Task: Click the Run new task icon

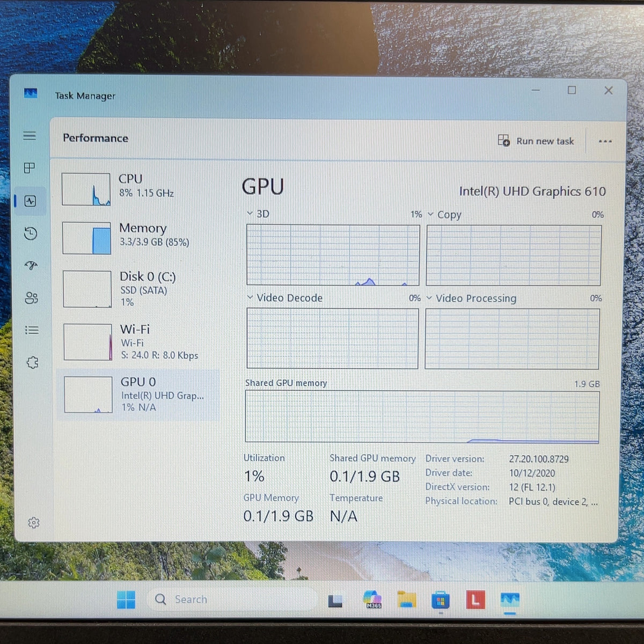Action: coord(503,141)
